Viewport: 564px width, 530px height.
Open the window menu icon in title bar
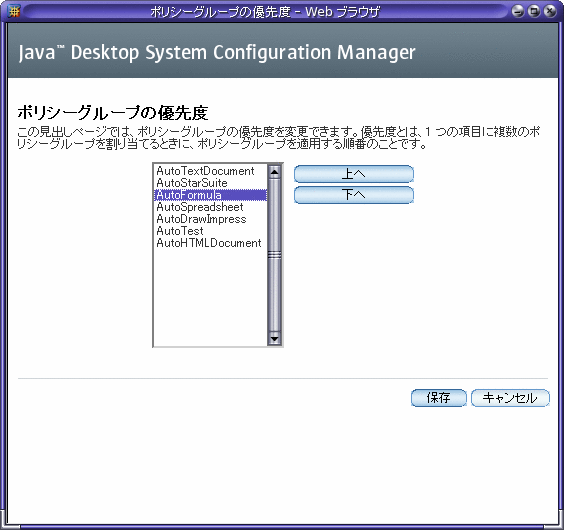13,12
